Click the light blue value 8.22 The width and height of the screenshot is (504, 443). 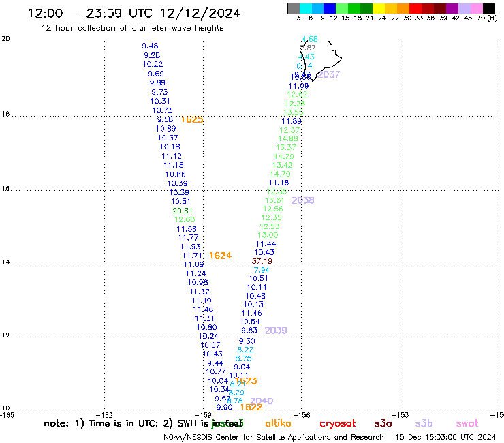point(245,350)
